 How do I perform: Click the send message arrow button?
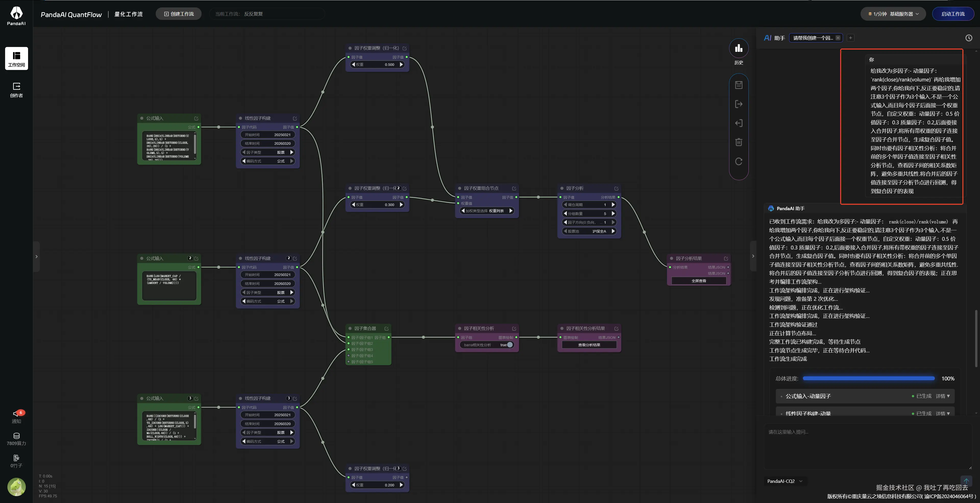pyautogui.click(x=966, y=481)
